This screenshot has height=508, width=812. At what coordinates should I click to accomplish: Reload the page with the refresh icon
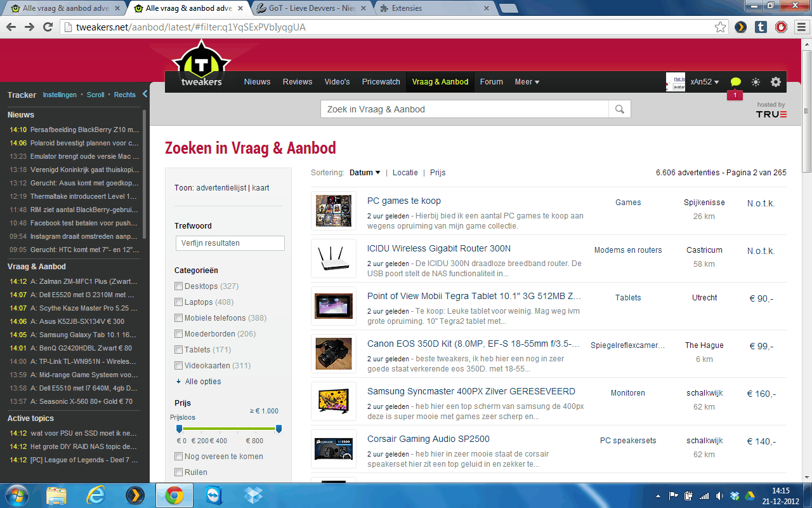click(48, 27)
